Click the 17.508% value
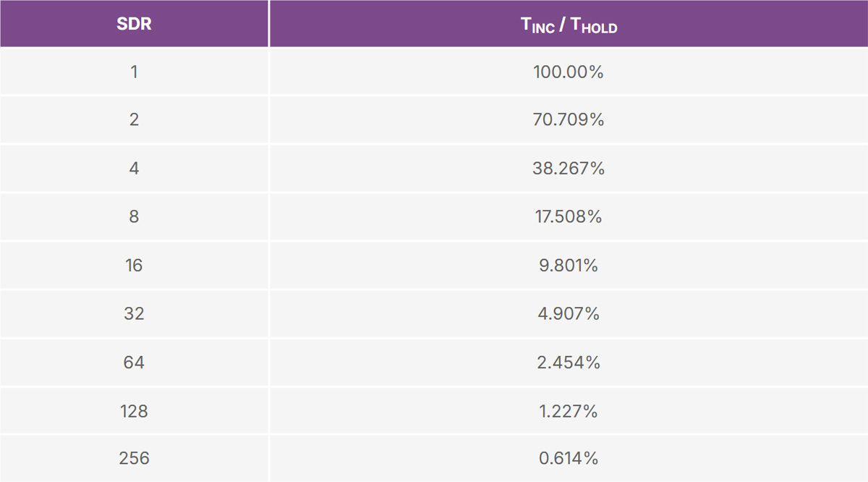868x482 pixels. [569, 216]
